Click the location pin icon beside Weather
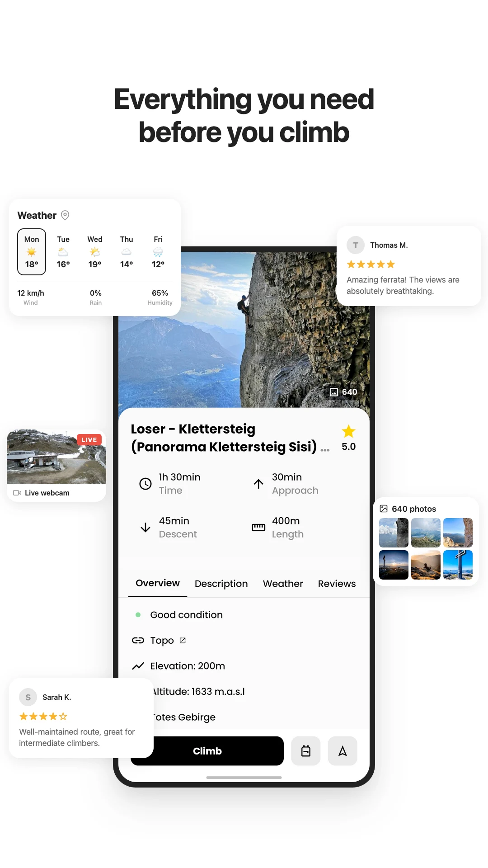This screenshot has height=868, width=488. tap(65, 215)
